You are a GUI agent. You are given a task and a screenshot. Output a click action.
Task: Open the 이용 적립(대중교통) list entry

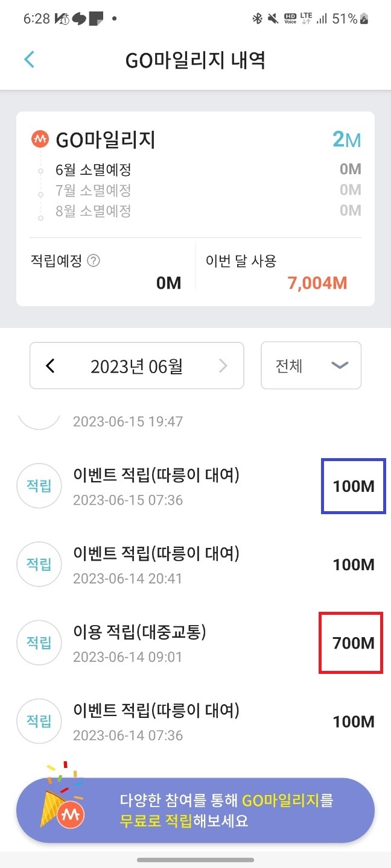(x=195, y=643)
